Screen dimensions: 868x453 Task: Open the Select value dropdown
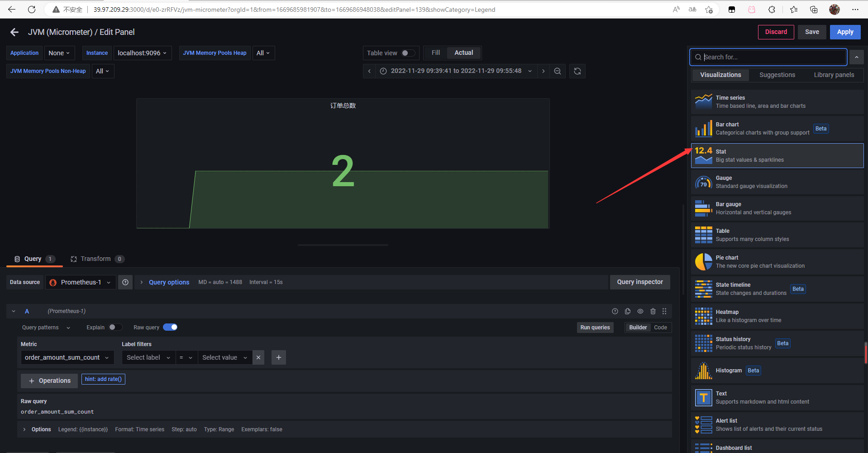point(225,357)
